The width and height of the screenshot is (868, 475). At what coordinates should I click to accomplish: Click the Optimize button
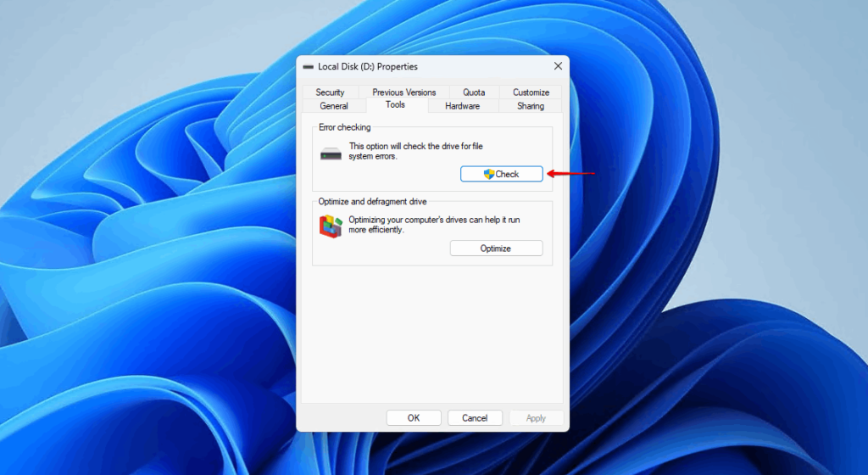pyautogui.click(x=496, y=248)
